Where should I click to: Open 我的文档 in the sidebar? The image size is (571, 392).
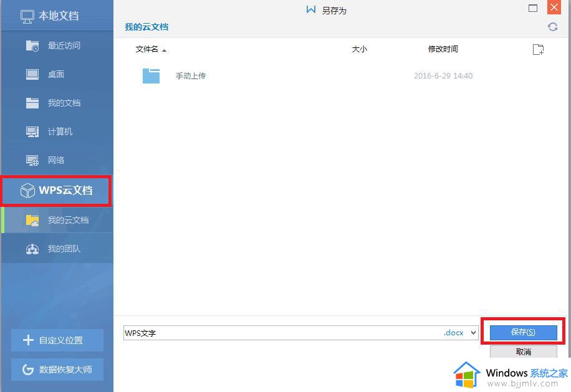57,103
